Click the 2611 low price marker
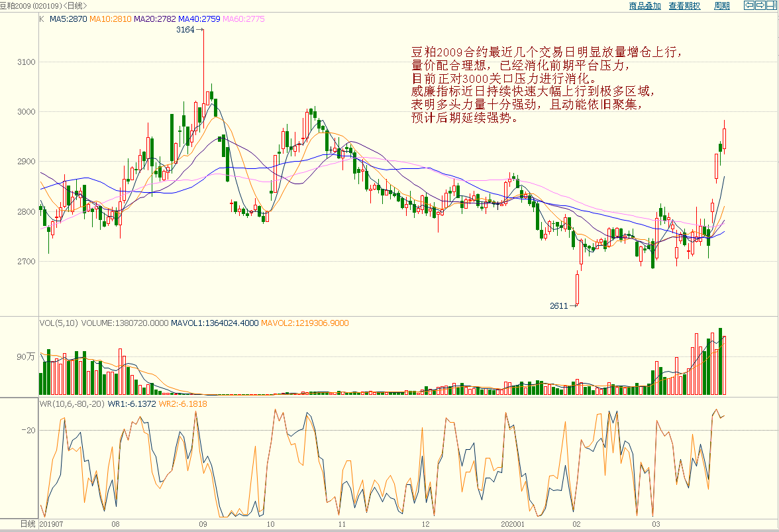The width and height of the screenshot is (779, 532). [x=559, y=306]
